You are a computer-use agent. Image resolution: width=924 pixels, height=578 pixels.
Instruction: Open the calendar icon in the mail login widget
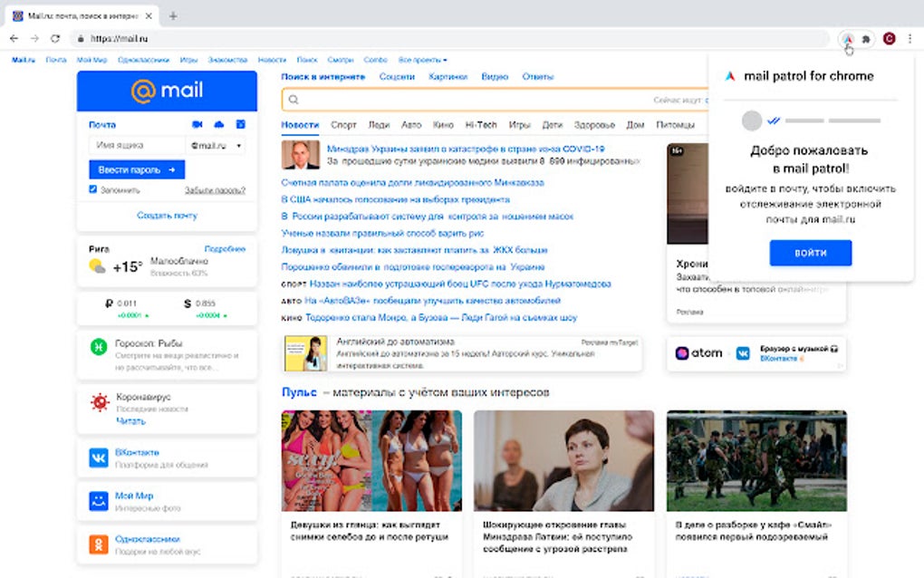pos(239,125)
